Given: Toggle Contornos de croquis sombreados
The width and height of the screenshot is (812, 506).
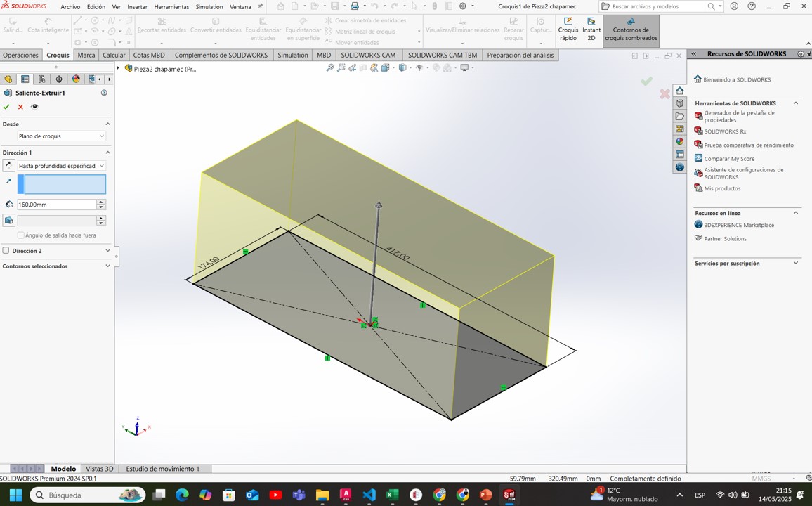Looking at the screenshot, I should click(x=631, y=30).
